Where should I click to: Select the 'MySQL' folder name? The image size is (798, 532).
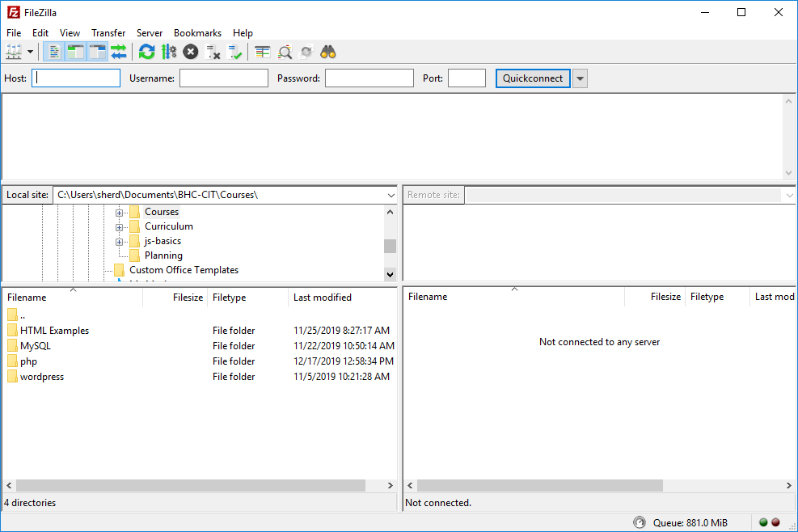tap(36, 346)
